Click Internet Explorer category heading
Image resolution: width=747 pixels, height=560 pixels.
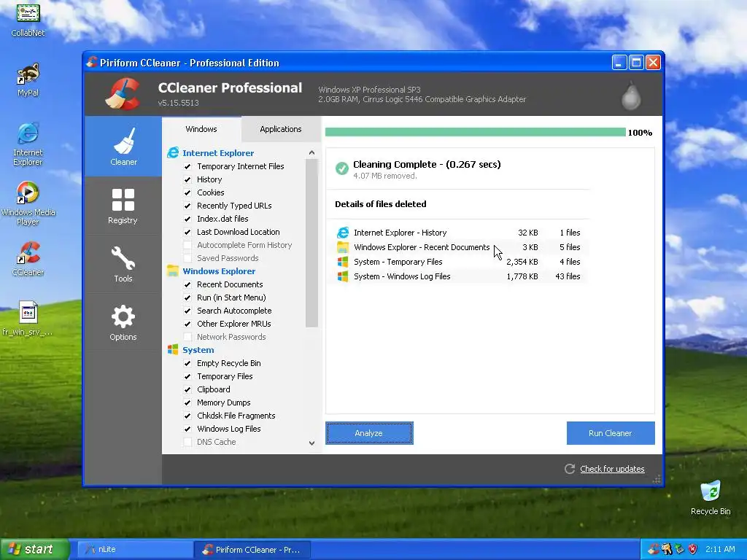click(x=218, y=153)
